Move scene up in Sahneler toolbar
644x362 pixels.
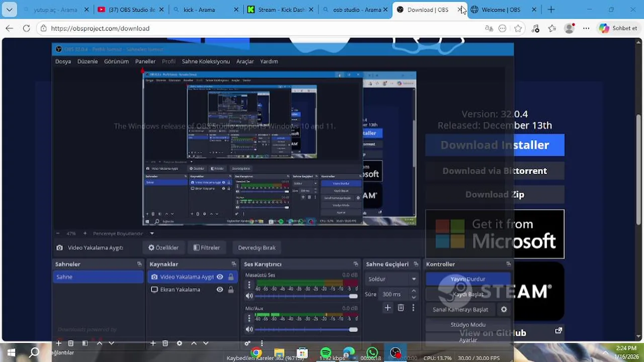click(x=99, y=343)
